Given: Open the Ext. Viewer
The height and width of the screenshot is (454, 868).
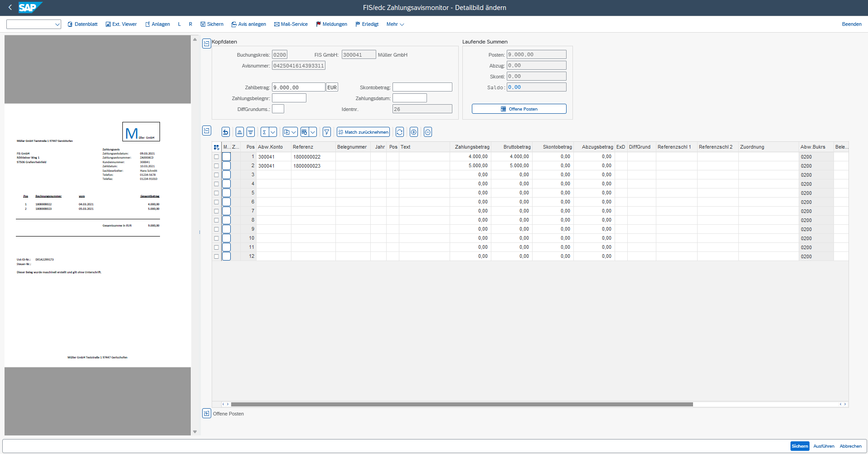Looking at the screenshot, I should coord(121,24).
